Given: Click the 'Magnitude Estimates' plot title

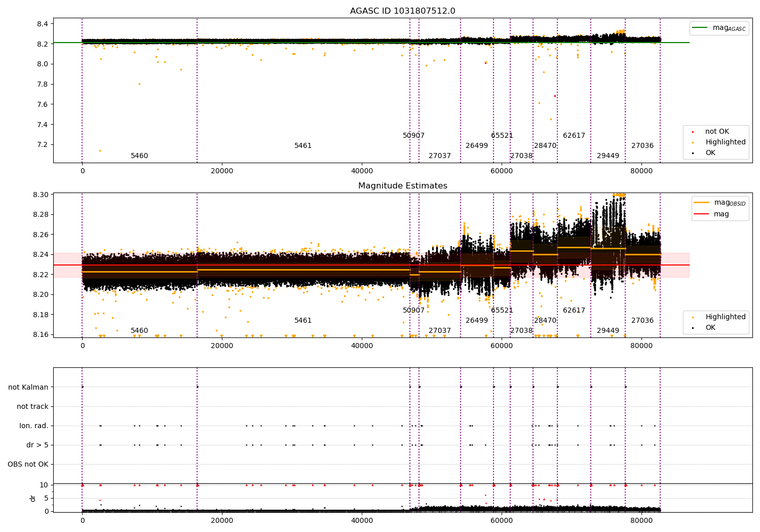Looking at the screenshot, I should point(402,186).
